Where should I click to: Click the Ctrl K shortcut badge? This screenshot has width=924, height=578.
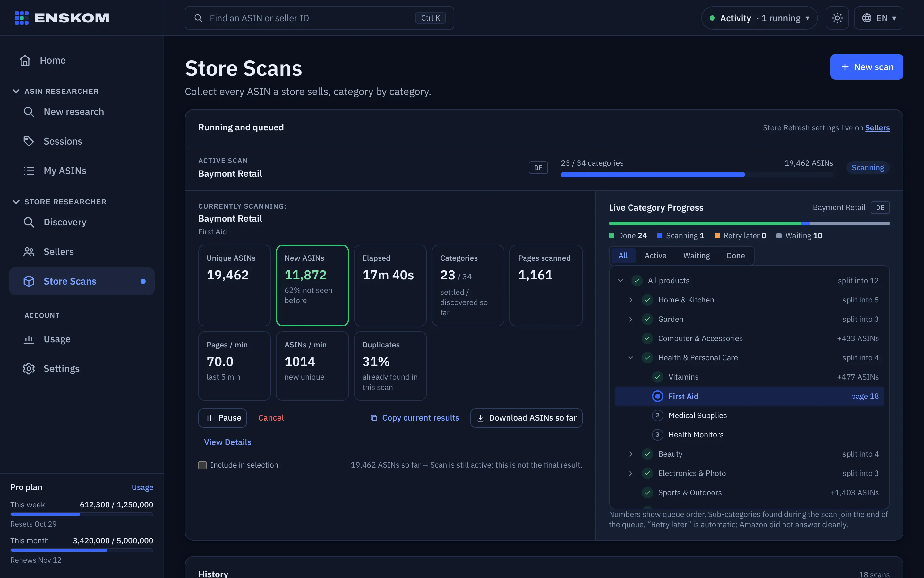point(430,18)
